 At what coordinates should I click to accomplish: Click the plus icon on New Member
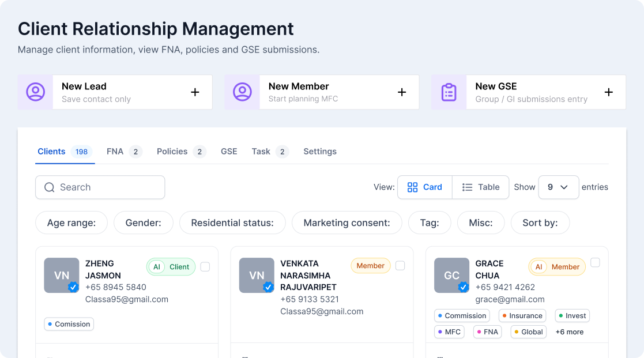(x=402, y=92)
